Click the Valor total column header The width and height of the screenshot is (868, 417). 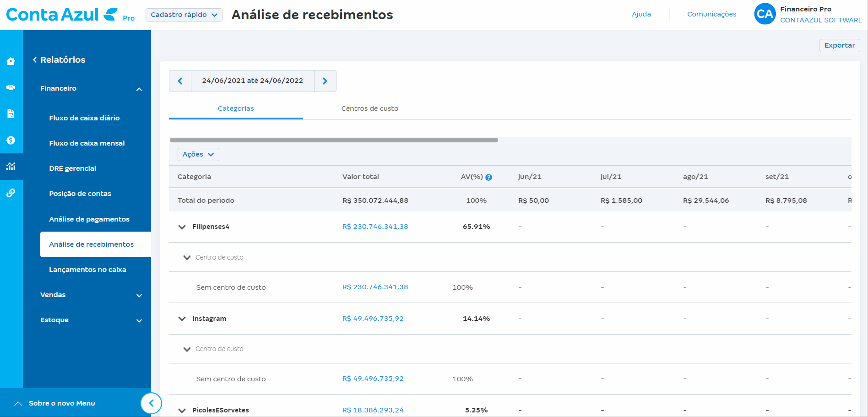click(x=361, y=177)
